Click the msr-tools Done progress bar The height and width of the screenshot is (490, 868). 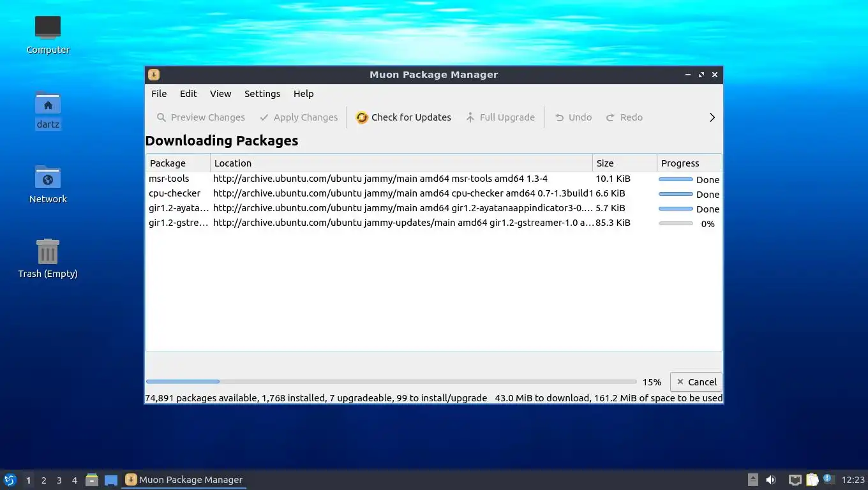pos(675,179)
